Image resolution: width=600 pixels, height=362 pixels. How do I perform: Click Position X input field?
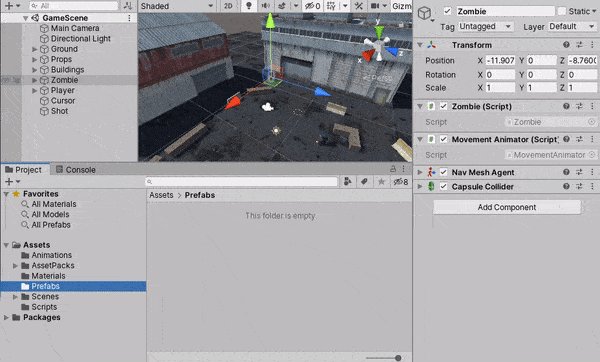[x=501, y=60]
